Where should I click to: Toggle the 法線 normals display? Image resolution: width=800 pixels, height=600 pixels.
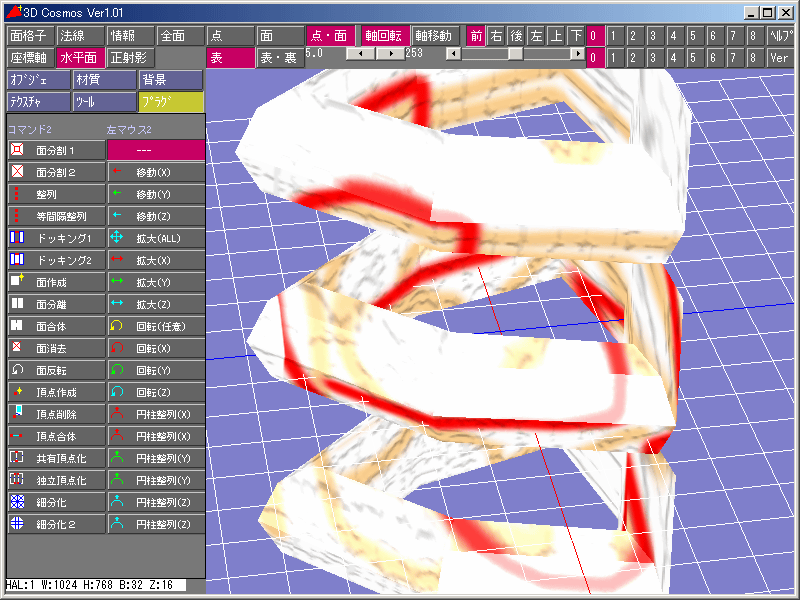click(x=81, y=36)
